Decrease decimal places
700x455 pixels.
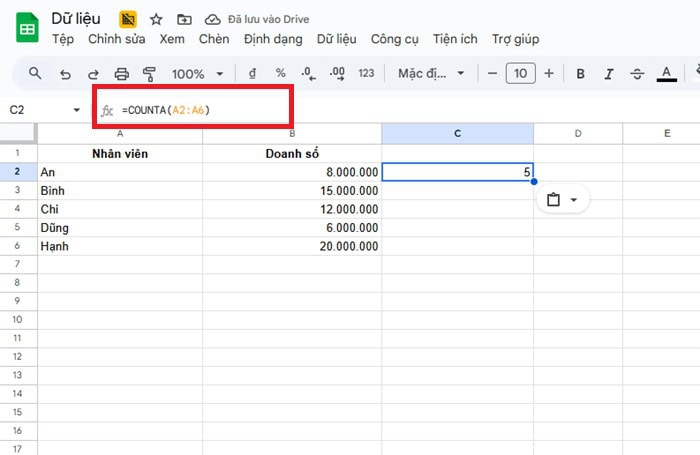[x=308, y=74]
